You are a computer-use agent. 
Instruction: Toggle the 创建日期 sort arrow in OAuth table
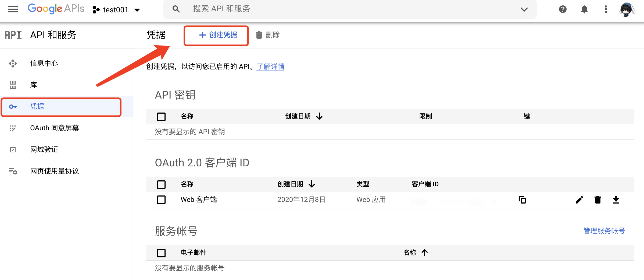click(312, 184)
